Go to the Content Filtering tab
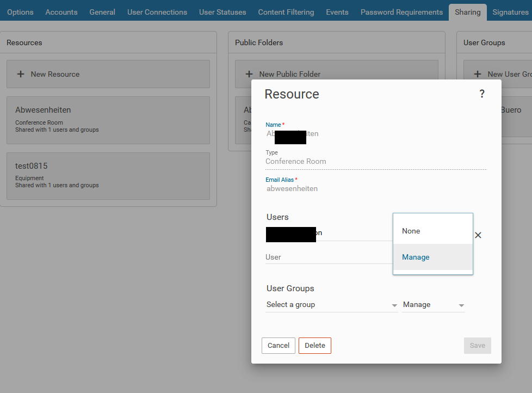 [x=286, y=12]
